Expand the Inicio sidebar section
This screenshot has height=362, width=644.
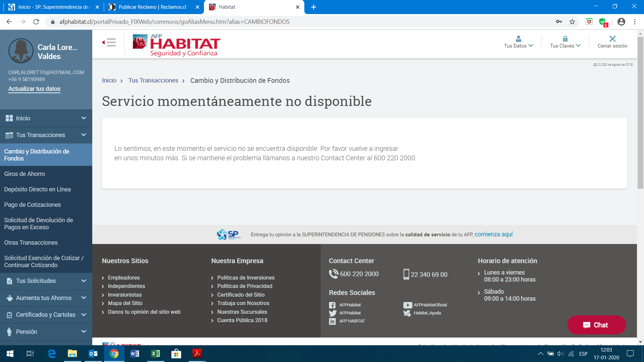pyautogui.click(x=46, y=118)
